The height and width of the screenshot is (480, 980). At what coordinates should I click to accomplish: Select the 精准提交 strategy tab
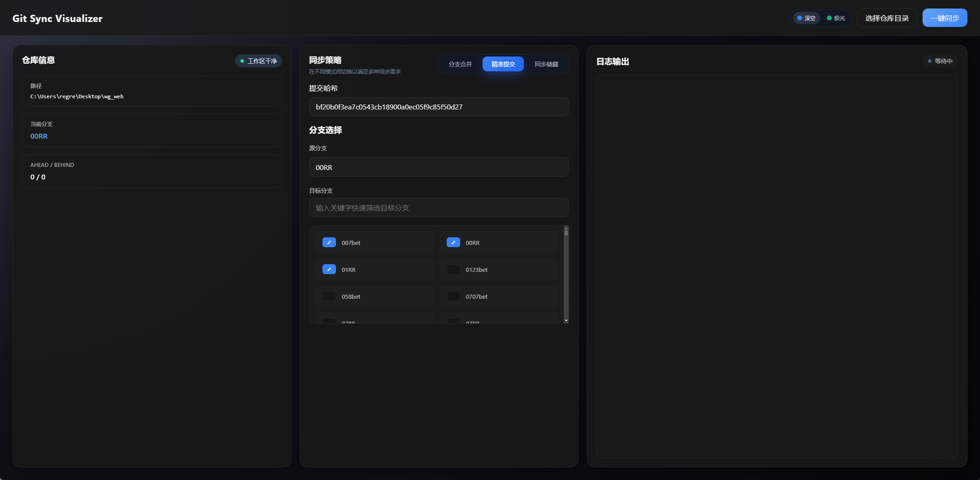tap(503, 64)
